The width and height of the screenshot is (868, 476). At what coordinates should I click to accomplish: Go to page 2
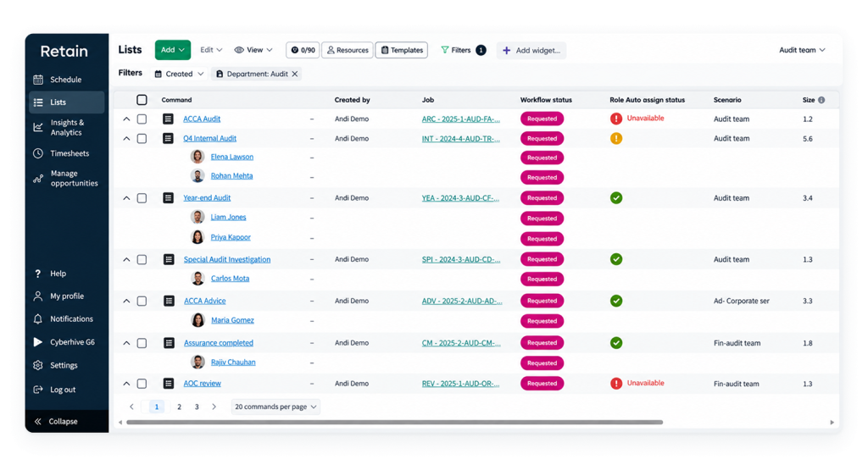(x=179, y=407)
